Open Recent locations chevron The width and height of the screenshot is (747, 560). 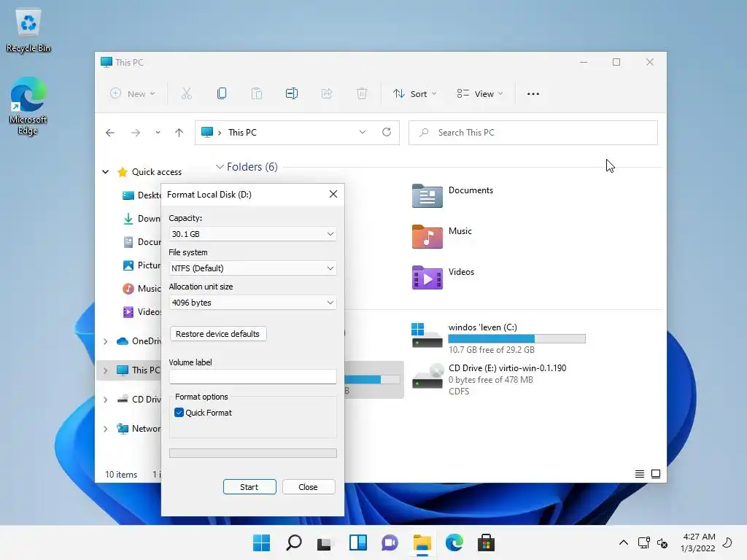[158, 133]
